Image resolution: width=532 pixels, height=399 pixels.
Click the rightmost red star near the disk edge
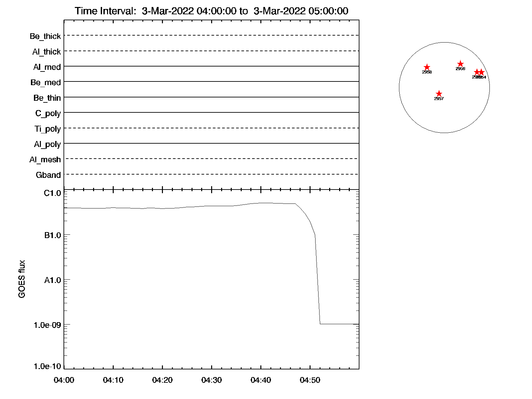(481, 72)
